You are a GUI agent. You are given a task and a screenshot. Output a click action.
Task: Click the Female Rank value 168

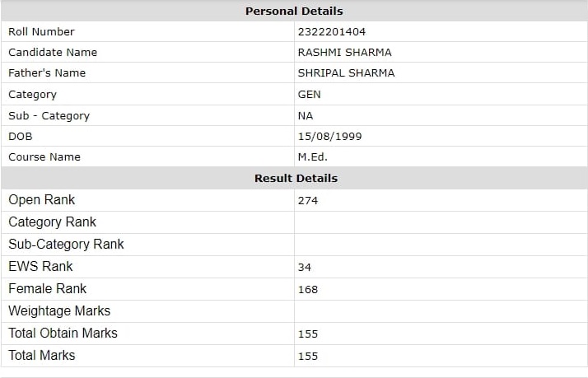coord(307,290)
